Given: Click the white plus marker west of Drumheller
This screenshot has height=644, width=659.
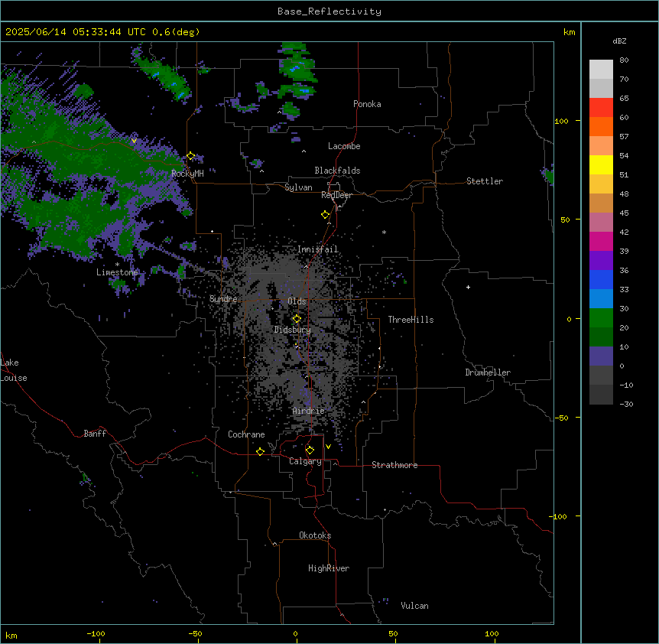Looking at the screenshot, I should click(468, 287).
